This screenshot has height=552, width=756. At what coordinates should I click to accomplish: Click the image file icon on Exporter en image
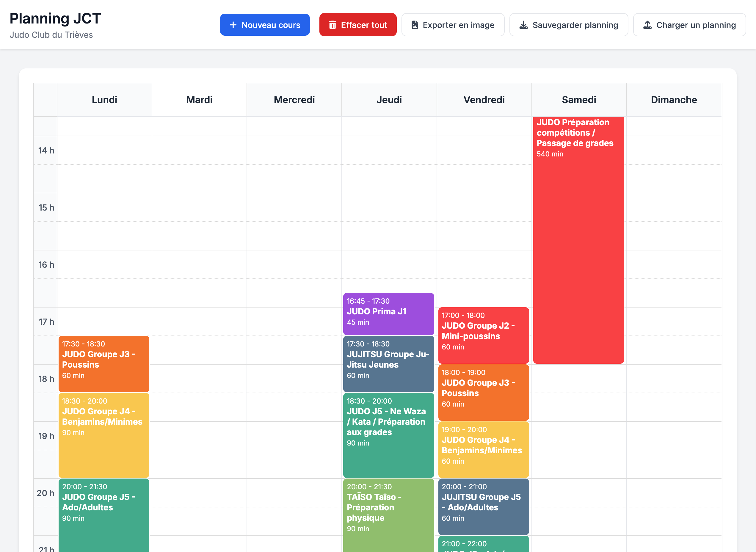pos(415,24)
